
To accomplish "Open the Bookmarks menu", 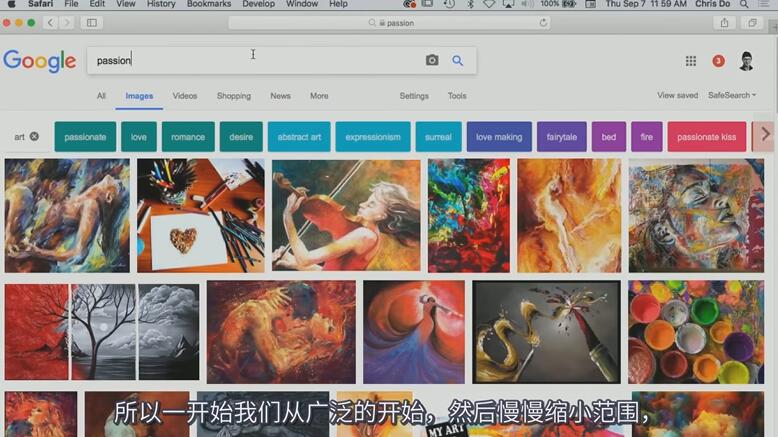I will [209, 4].
